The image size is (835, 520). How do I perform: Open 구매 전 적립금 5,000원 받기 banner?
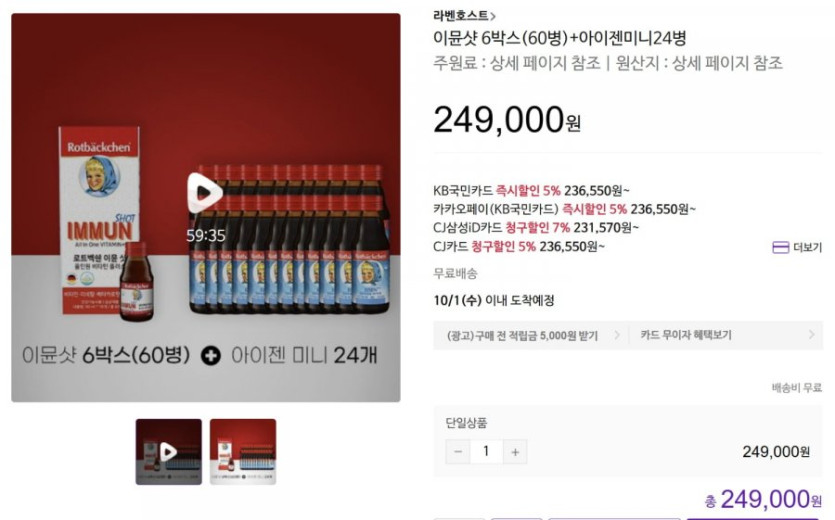point(522,336)
